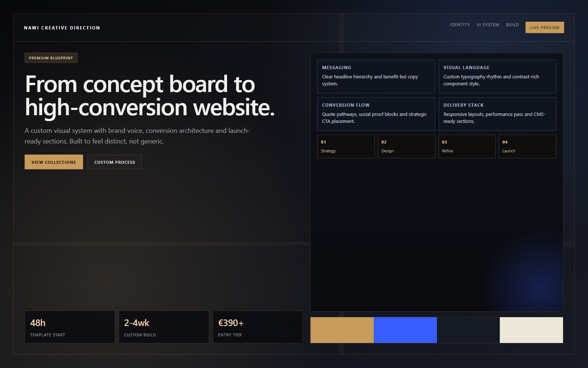Select the PREMIUM BLUEPRINT badge
Viewport: 588px width, 368px height.
click(x=51, y=58)
